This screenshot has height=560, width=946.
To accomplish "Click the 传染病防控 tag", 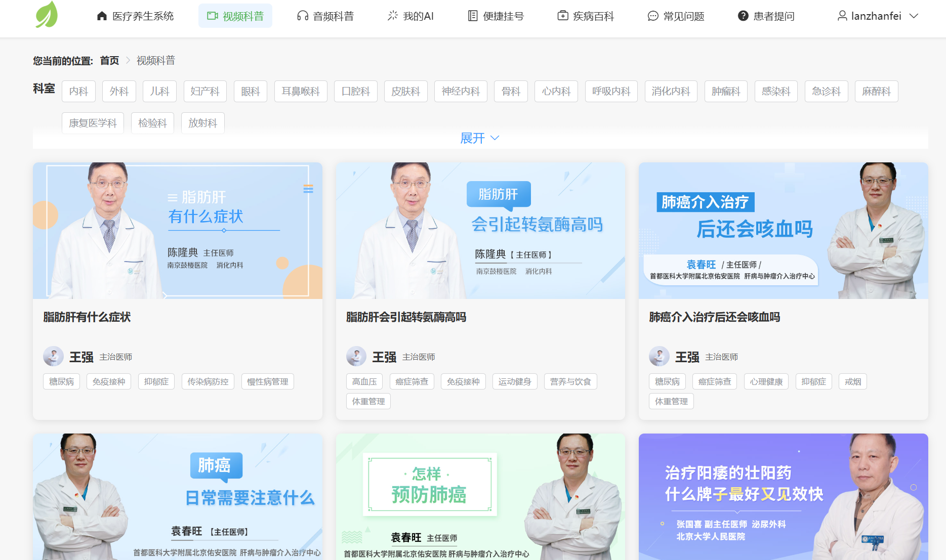I will (x=208, y=381).
